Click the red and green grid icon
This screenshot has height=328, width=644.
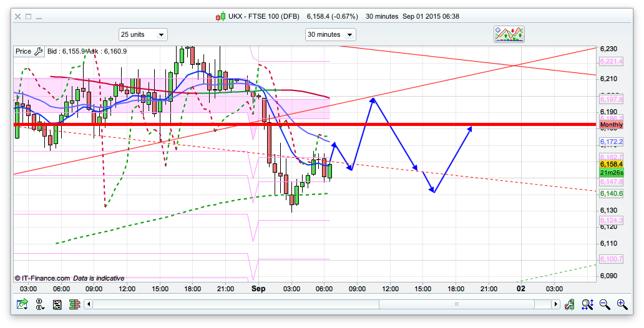(74, 304)
